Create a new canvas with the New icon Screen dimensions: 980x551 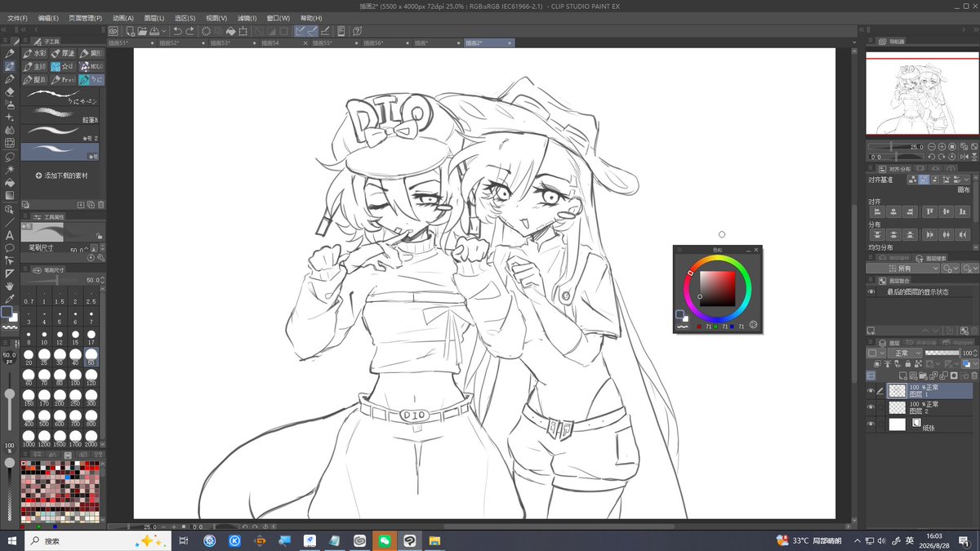click(x=130, y=31)
